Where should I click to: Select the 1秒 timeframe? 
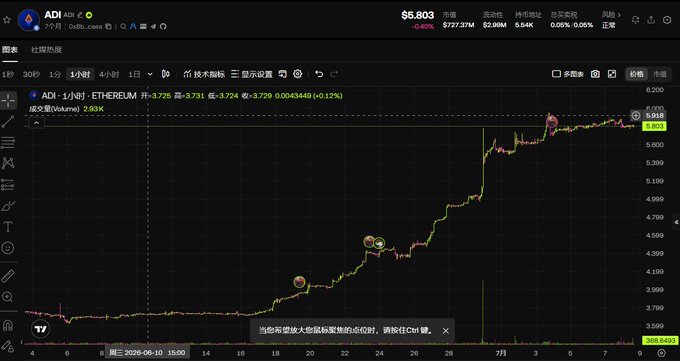click(x=7, y=74)
